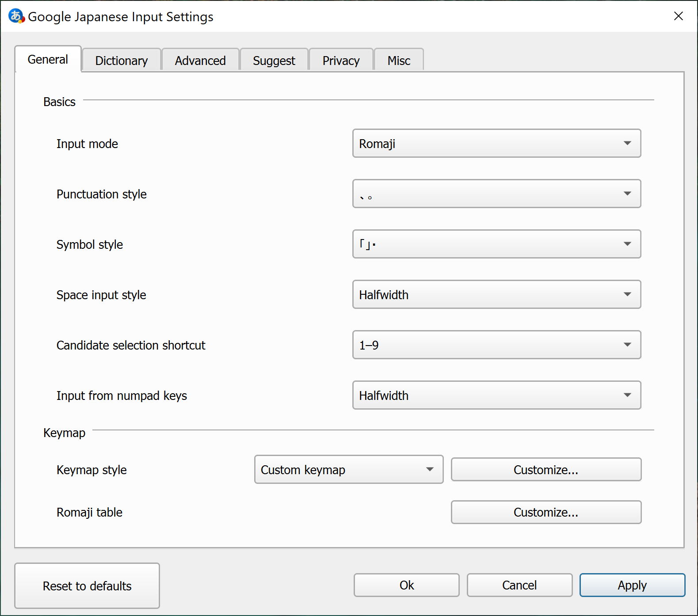
Task: Close the settings dialog window
Action: point(678,16)
